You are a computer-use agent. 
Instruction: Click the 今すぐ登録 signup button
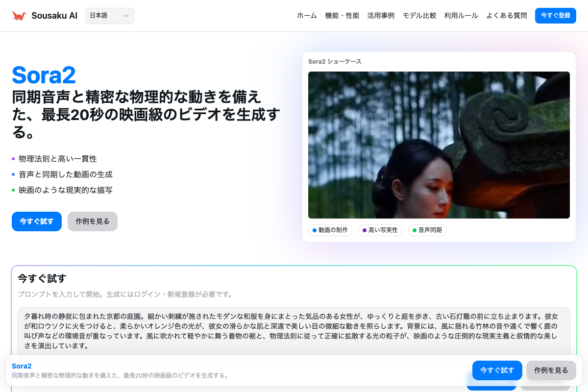pyautogui.click(x=555, y=16)
